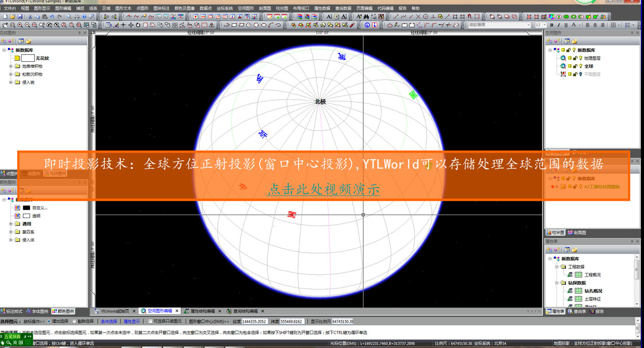Click the Underline U formatting icon
The image size is (644, 348).
coord(566,25)
